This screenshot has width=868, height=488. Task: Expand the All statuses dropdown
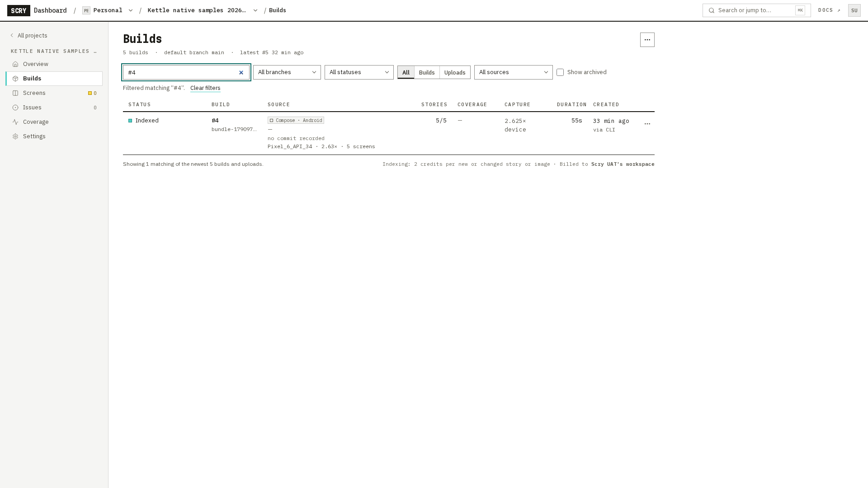pyautogui.click(x=359, y=72)
